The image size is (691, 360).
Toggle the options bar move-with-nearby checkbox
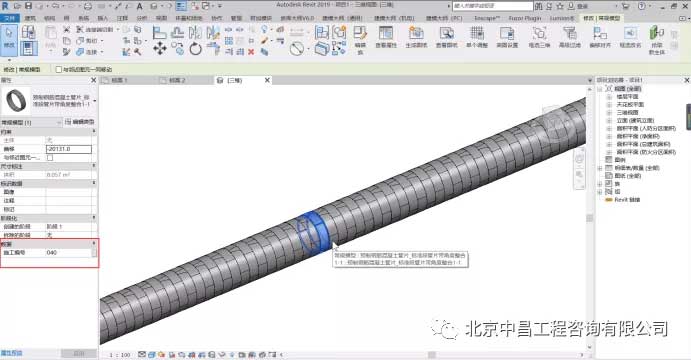pyautogui.click(x=59, y=69)
